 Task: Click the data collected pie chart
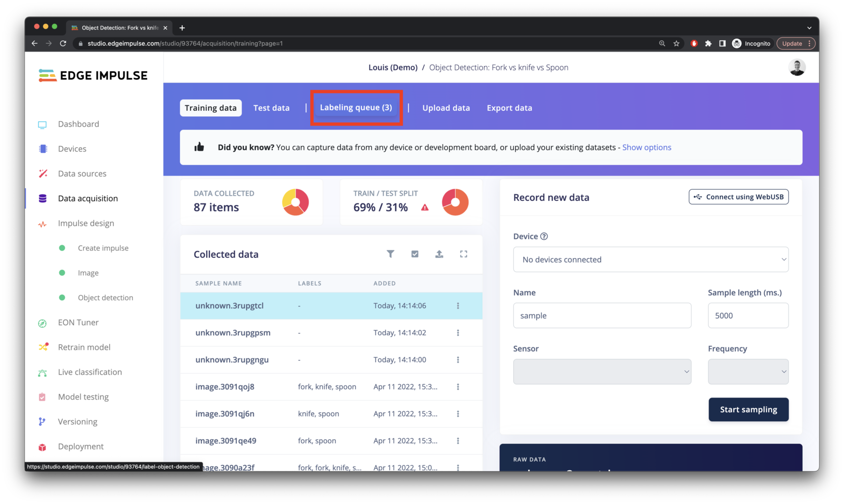pos(295,202)
